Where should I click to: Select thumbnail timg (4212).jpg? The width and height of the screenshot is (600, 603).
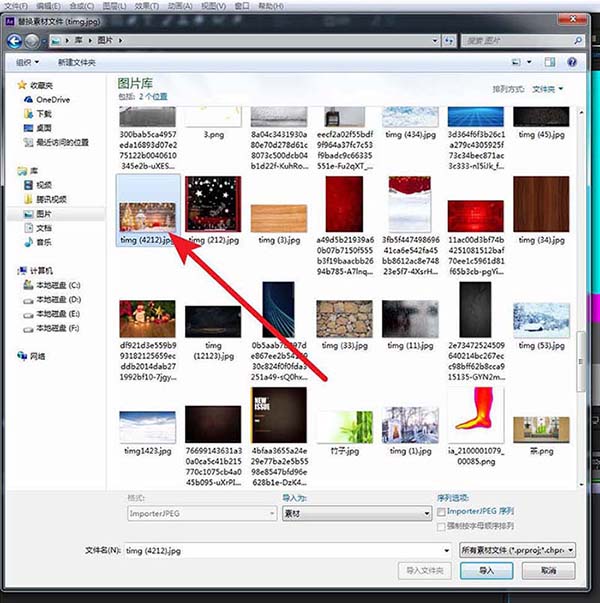(x=148, y=210)
